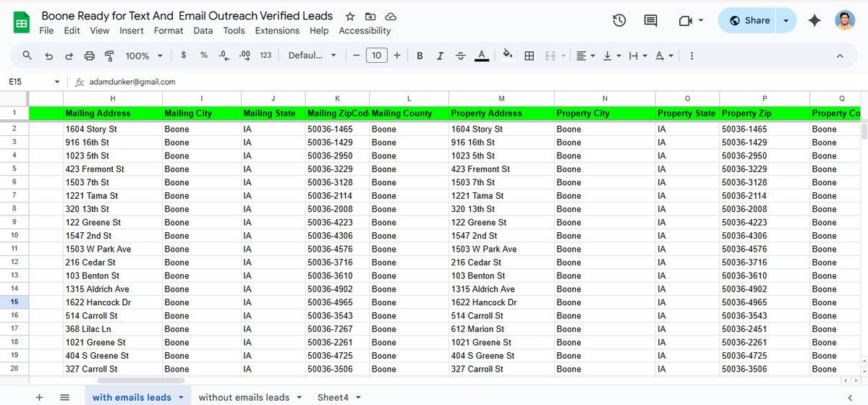Open the name box dropdown arrow
Screen dimensions: 868x405
57,82
